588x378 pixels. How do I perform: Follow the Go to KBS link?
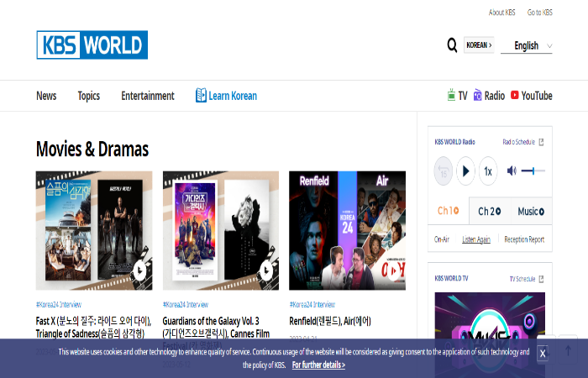tap(539, 13)
